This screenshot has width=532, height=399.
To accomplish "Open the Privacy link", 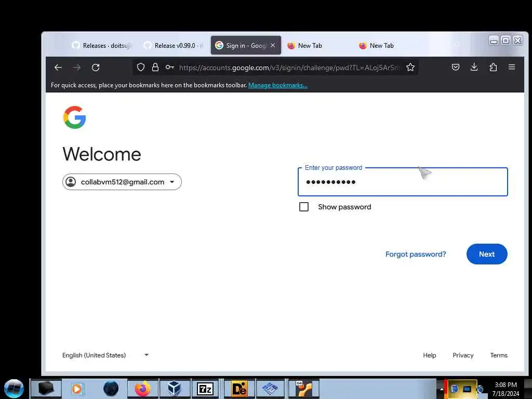I will coord(463,355).
